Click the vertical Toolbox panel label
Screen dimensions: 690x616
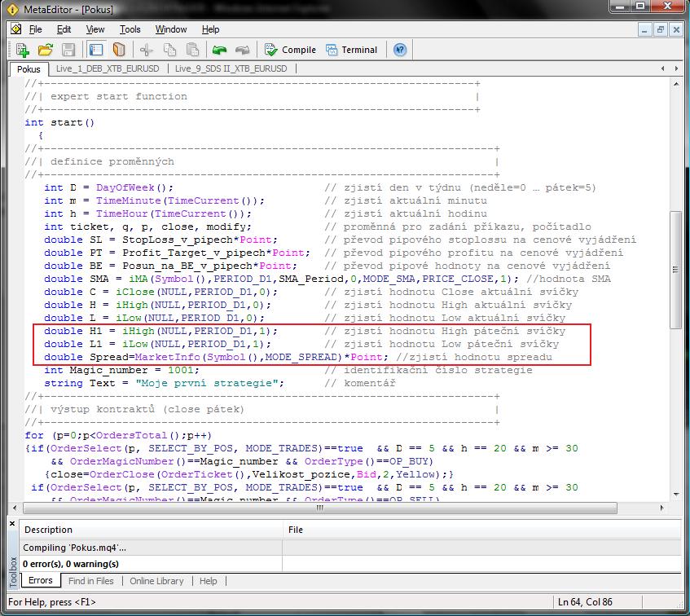(x=13, y=572)
